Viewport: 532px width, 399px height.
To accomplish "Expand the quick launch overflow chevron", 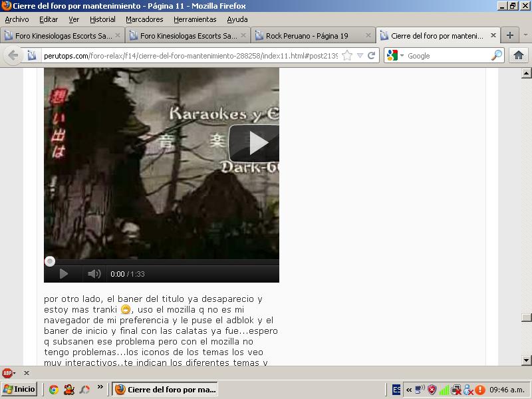I will click(x=100, y=387).
